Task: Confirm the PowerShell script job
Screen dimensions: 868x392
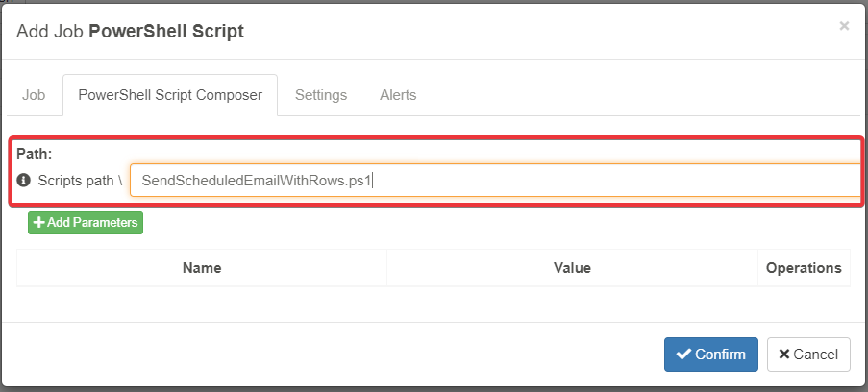Action: pyautogui.click(x=711, y=355)
